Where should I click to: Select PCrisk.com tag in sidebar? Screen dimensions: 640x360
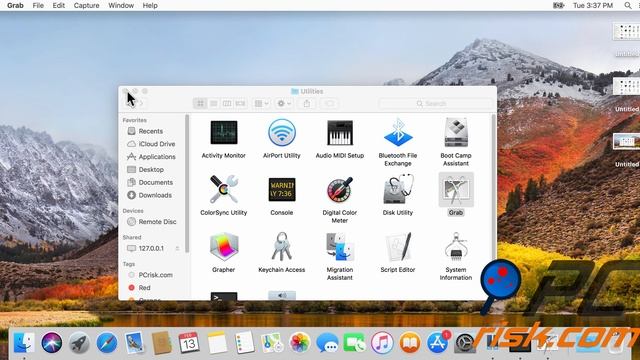[155, 275]
